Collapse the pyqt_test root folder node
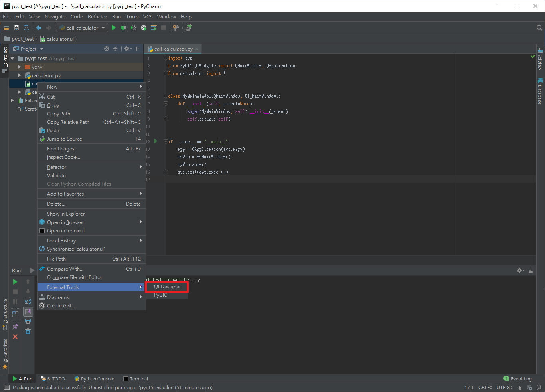The height and width of the screenshot is (392, 545). click(12, 59)
